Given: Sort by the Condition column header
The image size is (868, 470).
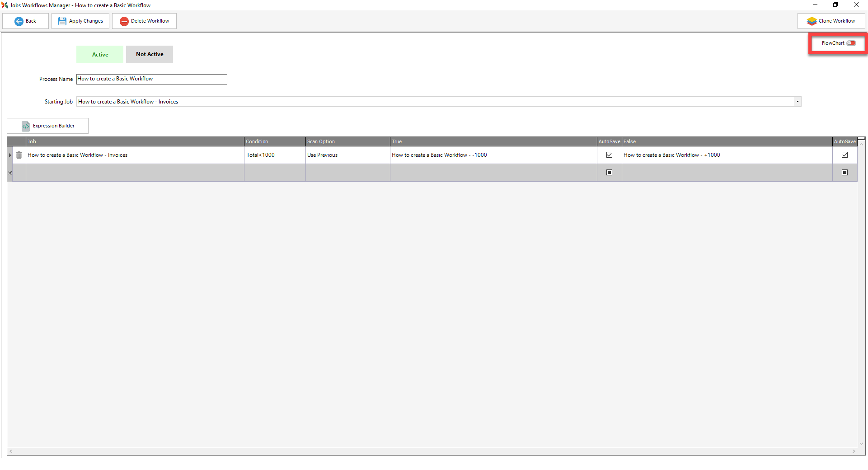Looking at the screenshot, I should click(x=274, y=141).
